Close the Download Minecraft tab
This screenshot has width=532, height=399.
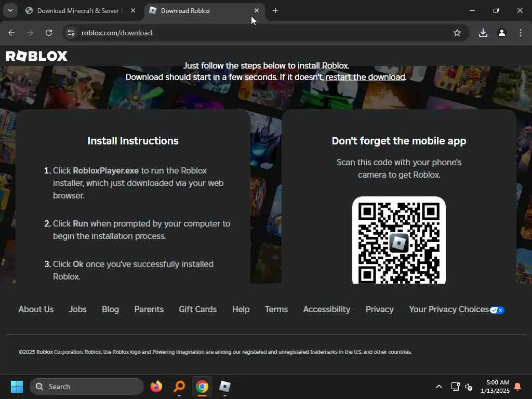(x=133, y=10)
